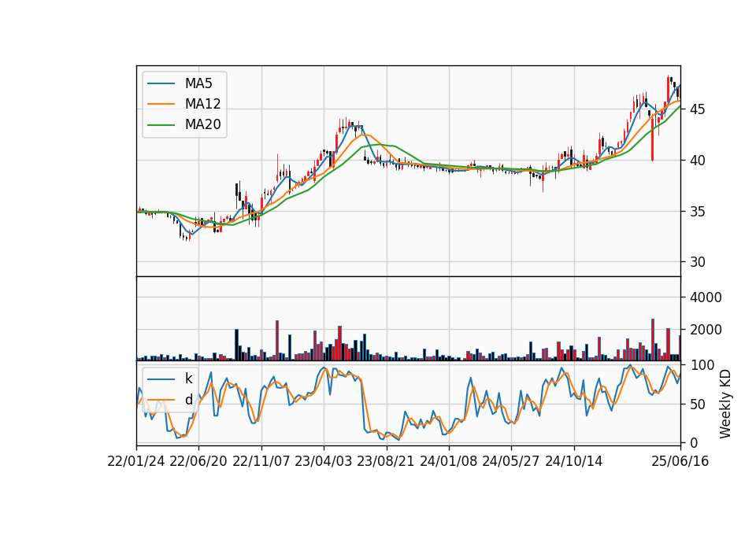Click the k legend label

click(x=188, y=379)
